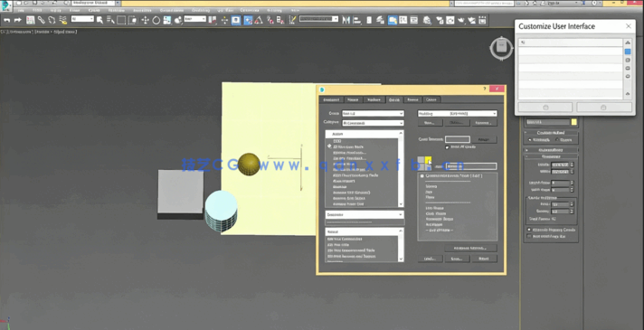Open Select by Name tool
Image resolution: width=644 pixels, height=330 pixels.
coord(110,20)
